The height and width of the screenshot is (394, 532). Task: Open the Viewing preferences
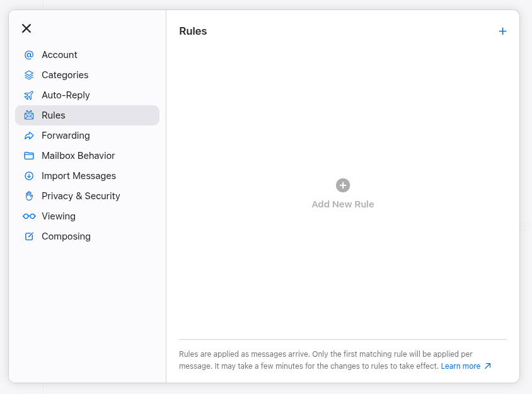(x=87, y=216)
